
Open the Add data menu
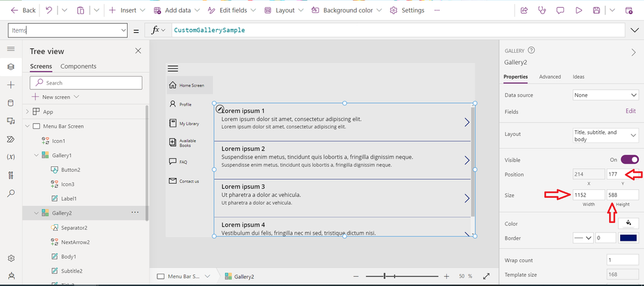pos(177,10)
